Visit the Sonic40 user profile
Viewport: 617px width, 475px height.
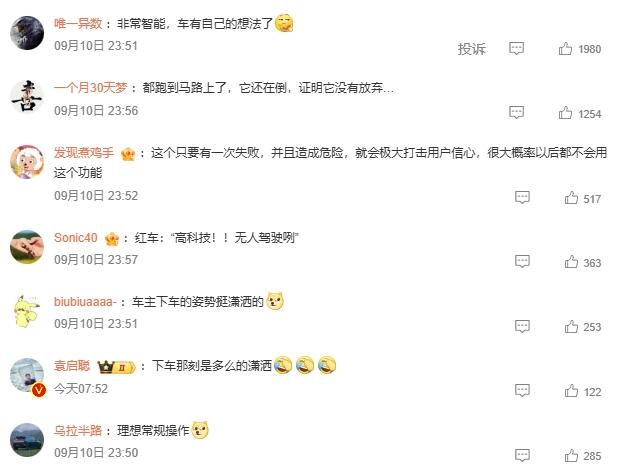coord(76,238)
